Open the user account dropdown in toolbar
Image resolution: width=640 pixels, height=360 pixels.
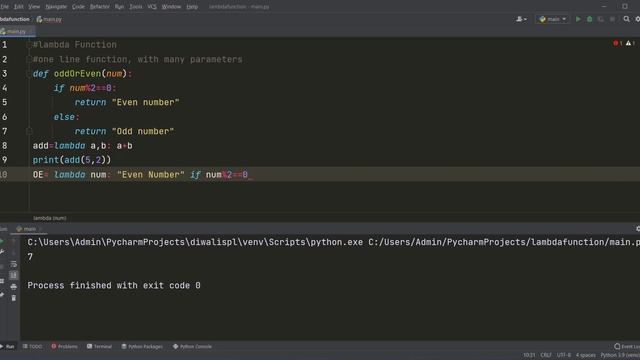point(521,19)
